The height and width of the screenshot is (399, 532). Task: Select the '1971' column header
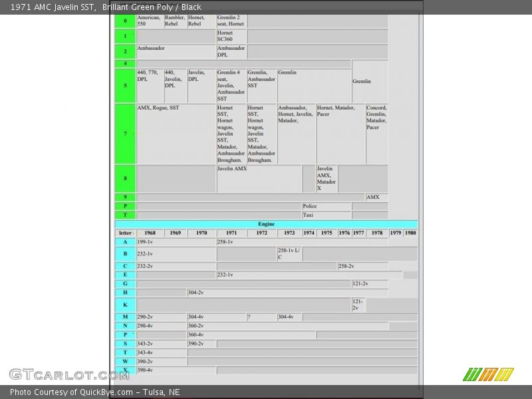[x=231, y=233]
